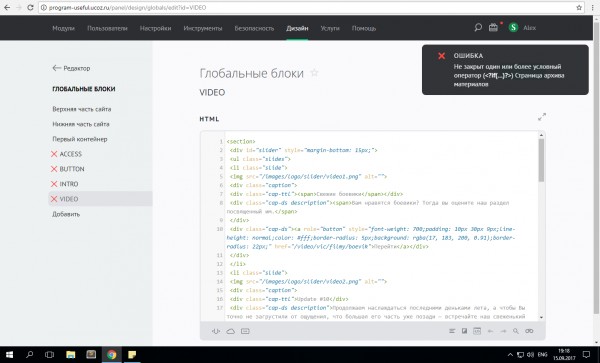Open the Пользователи menu
600x363 pixels.
(x=107, y=28)
